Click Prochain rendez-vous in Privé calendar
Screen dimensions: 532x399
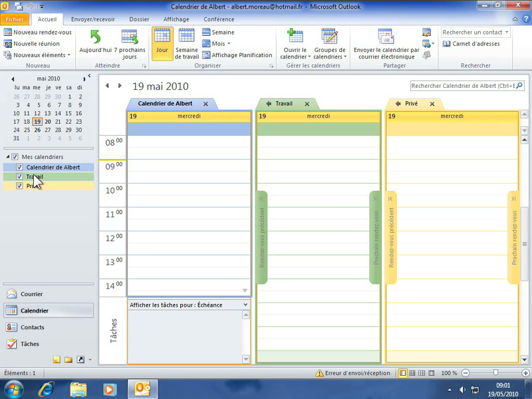pos(513,237)
